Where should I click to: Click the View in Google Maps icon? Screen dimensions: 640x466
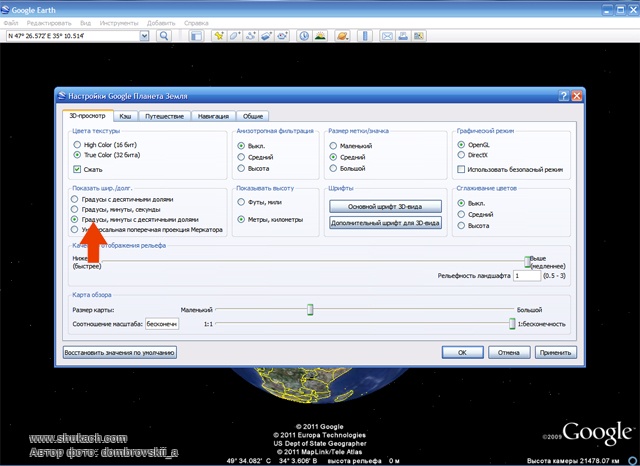419,36
